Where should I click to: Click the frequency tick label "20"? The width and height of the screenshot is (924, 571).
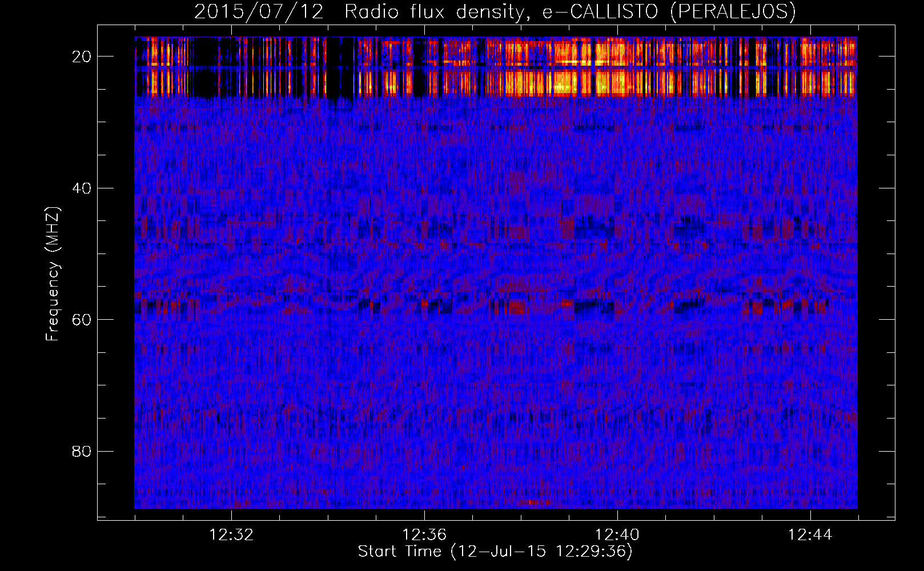click(82, 57)
